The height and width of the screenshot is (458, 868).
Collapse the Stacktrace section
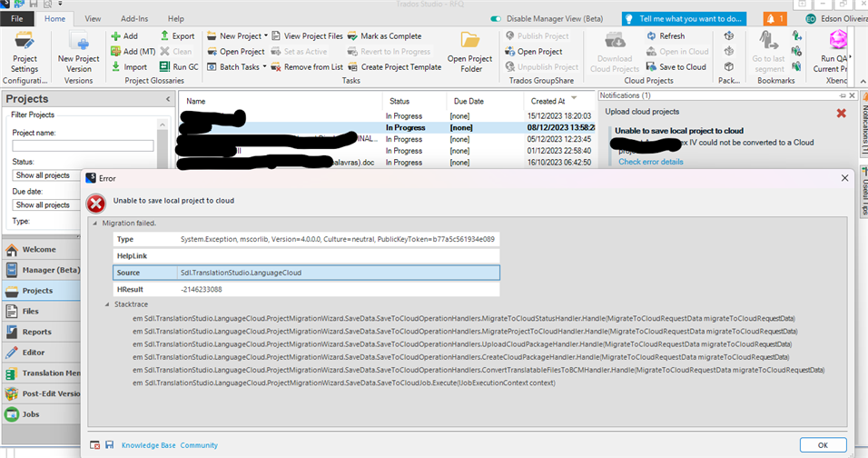[107, 304]
